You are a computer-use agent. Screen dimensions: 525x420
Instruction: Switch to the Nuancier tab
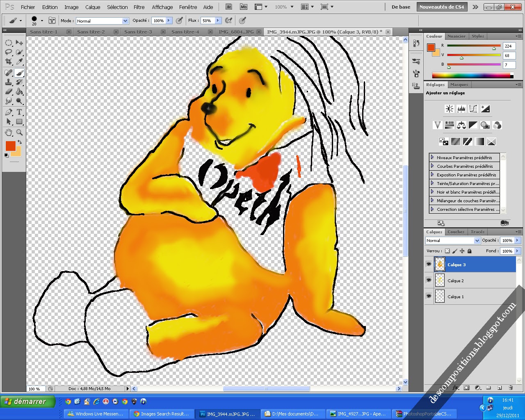point(457,36)
